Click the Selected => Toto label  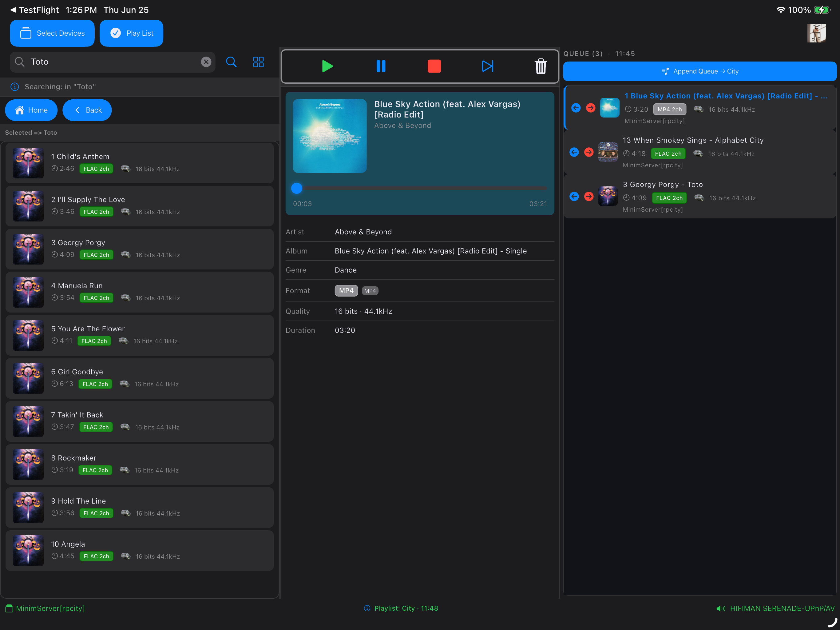(31, 133)
